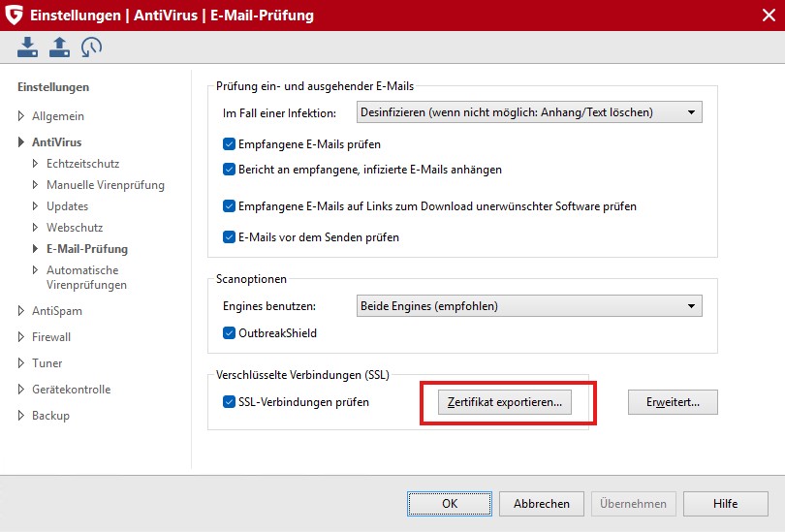Click the Übernehmen button
This screenshot has height=532, width=785.
coord(633,504)
